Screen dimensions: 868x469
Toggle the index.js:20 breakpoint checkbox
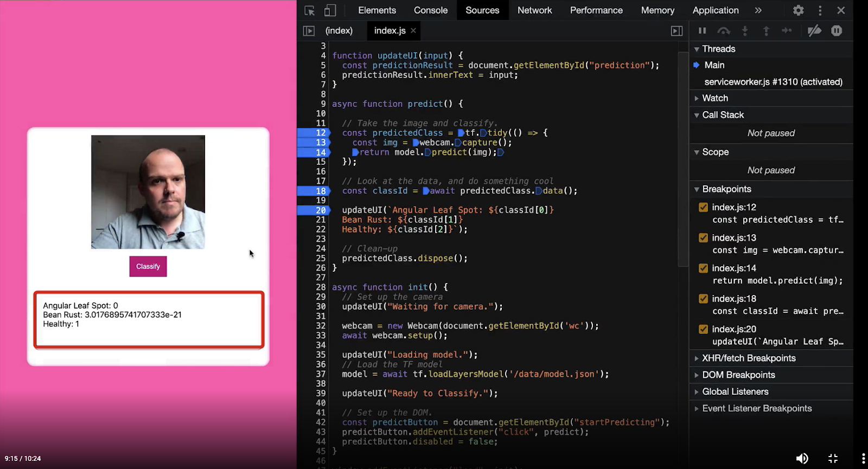pyautogui.click(x=703, y=329)
